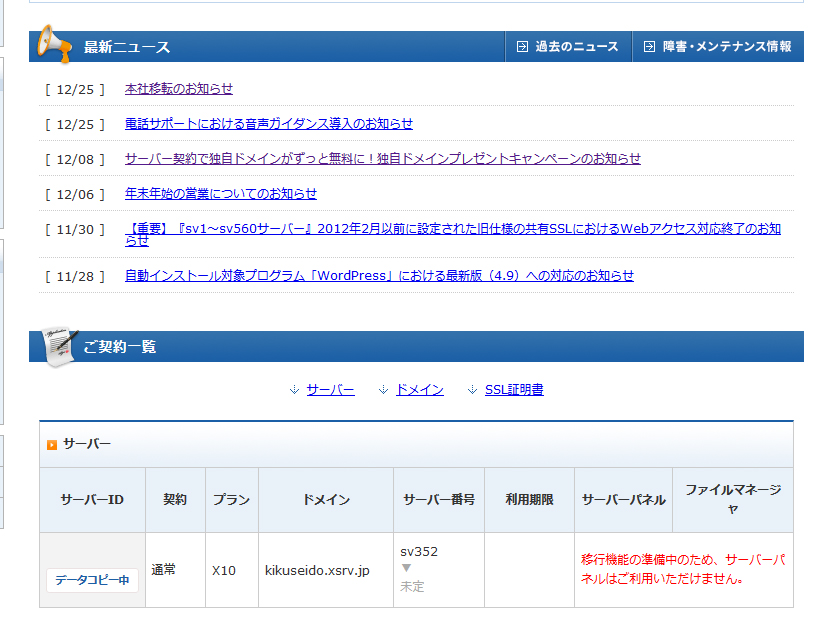Click the down arrow before SSL証明書 link
Screen dimensions: 840x630
(472, 390)
